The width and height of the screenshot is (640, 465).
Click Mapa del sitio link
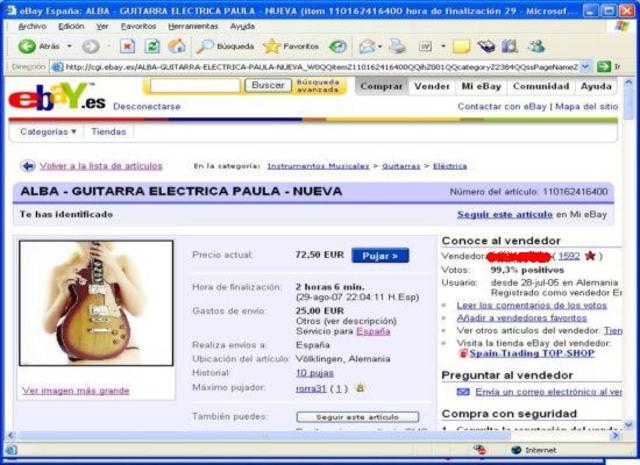587,107
